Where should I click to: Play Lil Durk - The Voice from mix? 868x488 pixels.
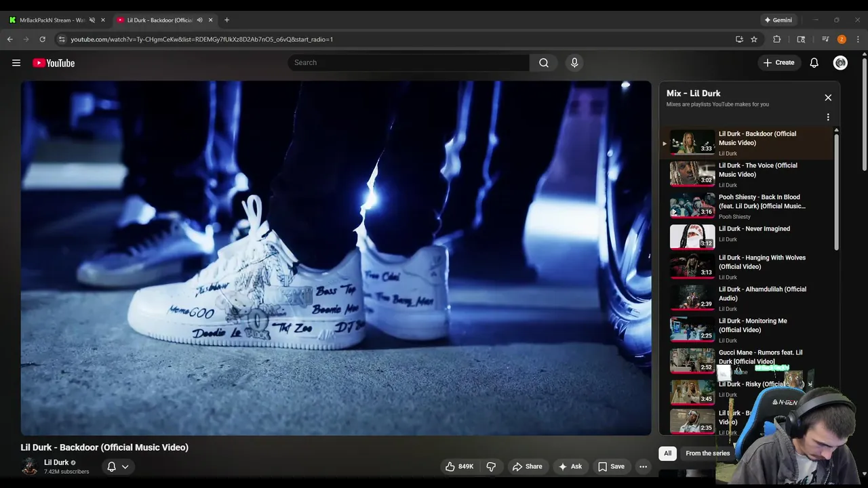point(747,174)
